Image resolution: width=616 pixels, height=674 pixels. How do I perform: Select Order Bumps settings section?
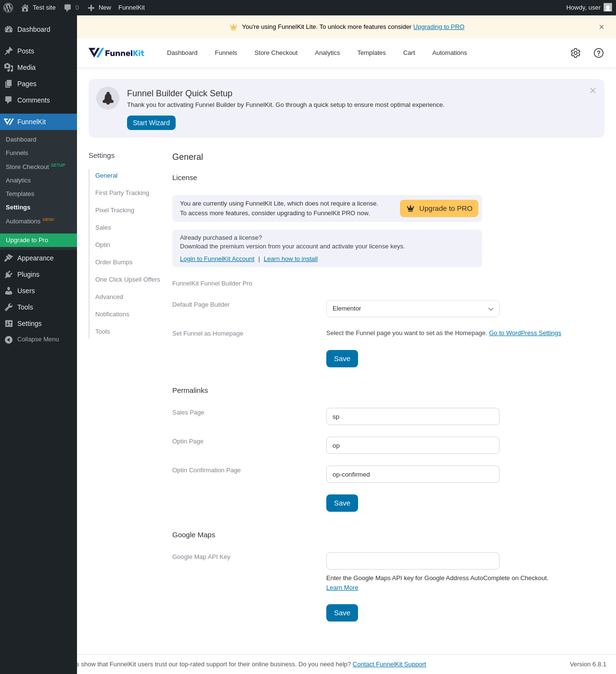[x=114, y=262]
